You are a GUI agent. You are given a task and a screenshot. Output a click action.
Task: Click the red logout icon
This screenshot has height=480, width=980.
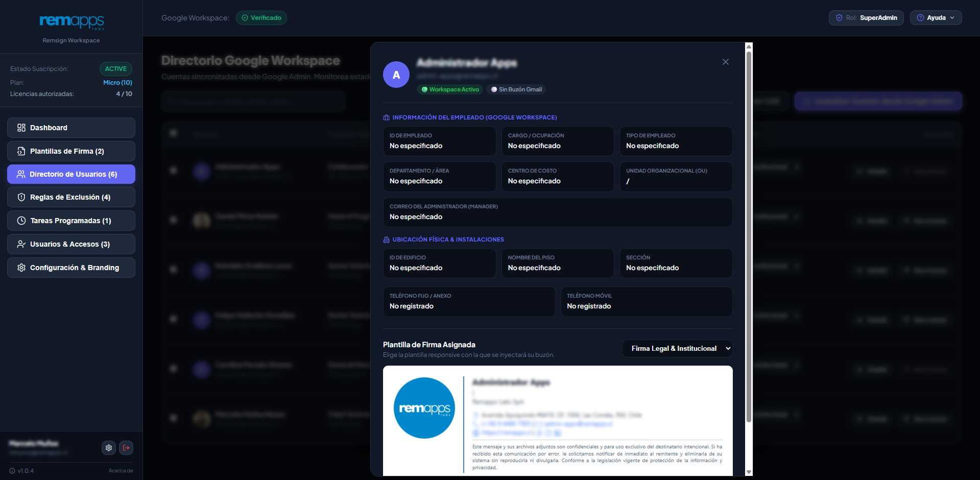(126, 448)
